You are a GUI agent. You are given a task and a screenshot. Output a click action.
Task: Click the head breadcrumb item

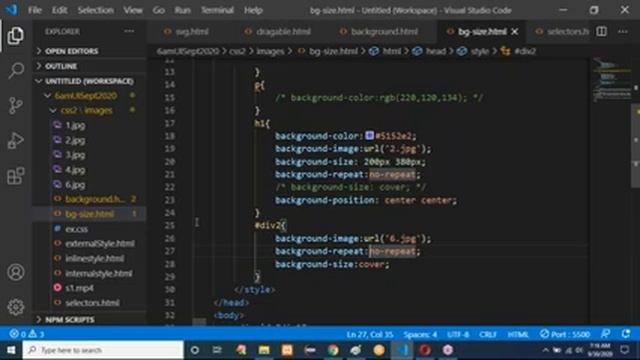(x=429, y=51)
